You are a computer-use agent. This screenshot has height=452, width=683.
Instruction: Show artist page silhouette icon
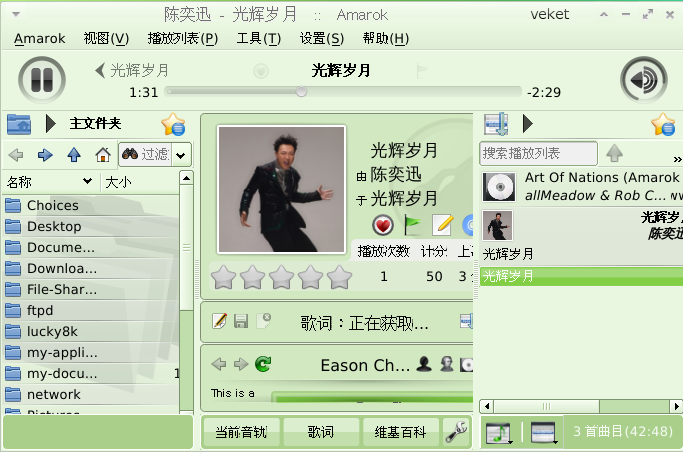coord(424,364)
